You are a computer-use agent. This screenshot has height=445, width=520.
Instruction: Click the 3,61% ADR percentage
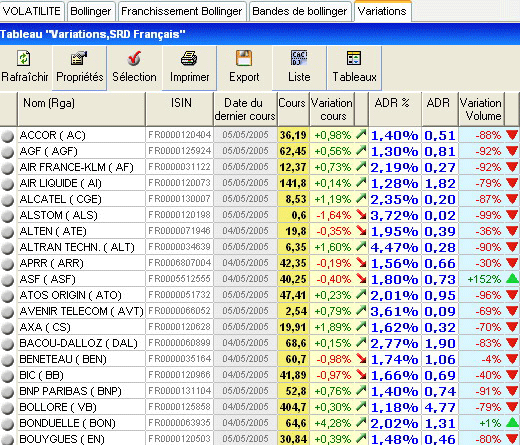pos(394,312)
